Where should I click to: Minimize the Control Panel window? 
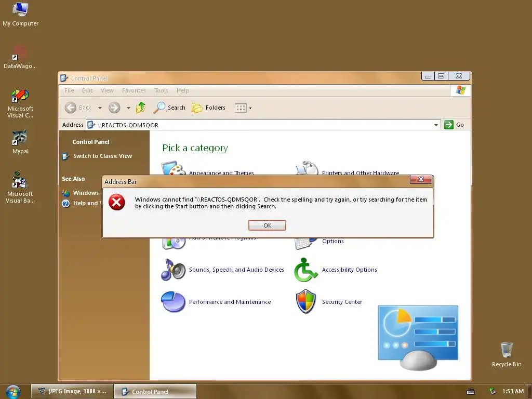pyautogui.click(x=428, y=76)
